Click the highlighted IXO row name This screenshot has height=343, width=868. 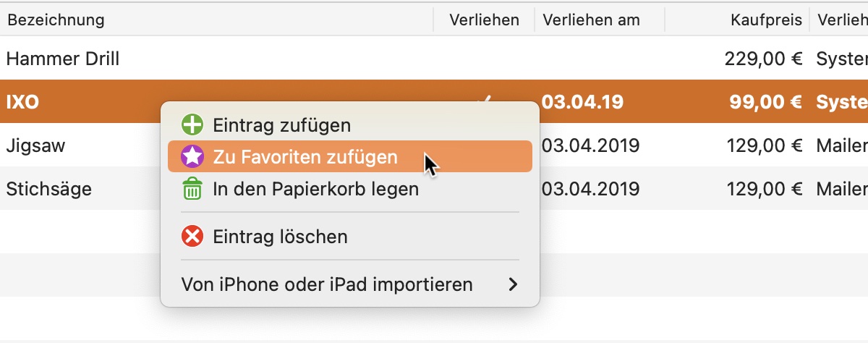[22, 102]
